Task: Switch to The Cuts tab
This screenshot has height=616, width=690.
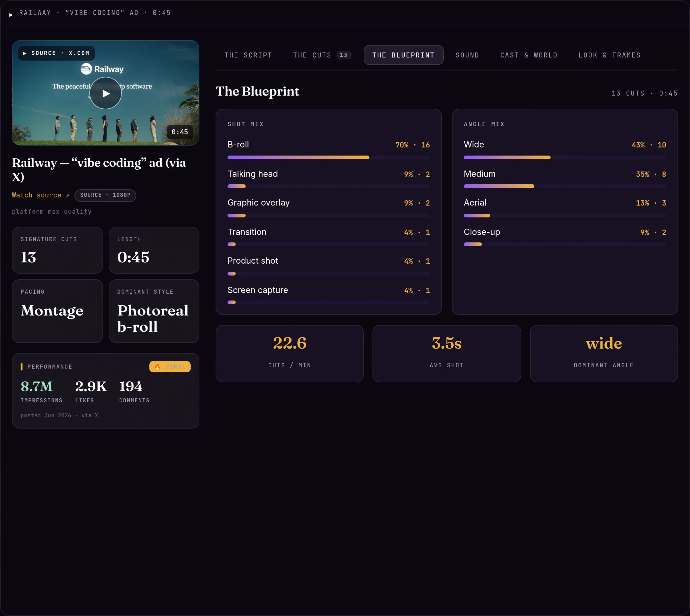Action: click(322, 55)
